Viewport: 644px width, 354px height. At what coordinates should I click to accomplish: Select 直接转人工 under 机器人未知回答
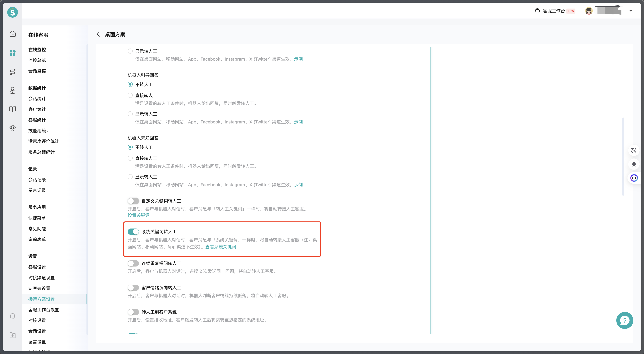tap(130, 158)
